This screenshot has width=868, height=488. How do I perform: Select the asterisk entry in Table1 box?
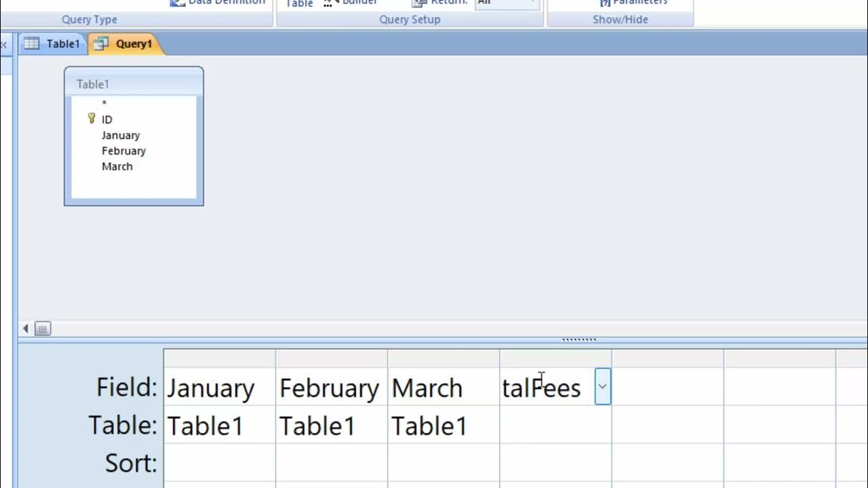pos(104,104)
